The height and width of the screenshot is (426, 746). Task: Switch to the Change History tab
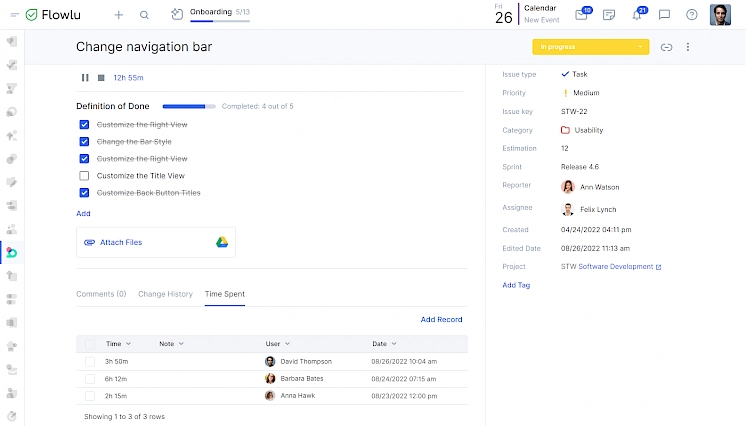coord(165,294)
